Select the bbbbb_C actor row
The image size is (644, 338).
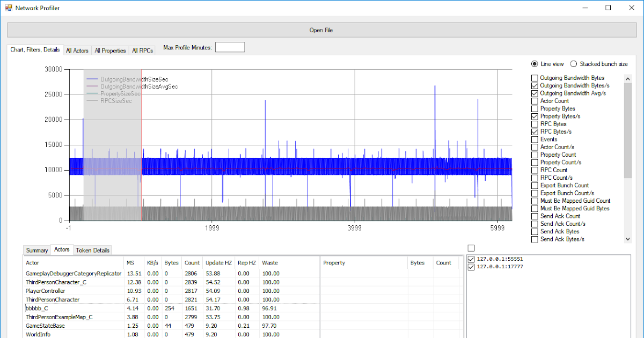pos(171,308)
